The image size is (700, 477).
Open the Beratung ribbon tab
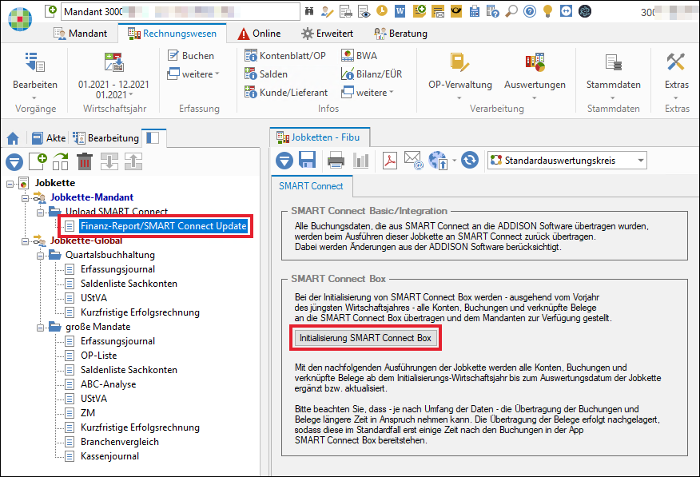click(x=400, y=33)
